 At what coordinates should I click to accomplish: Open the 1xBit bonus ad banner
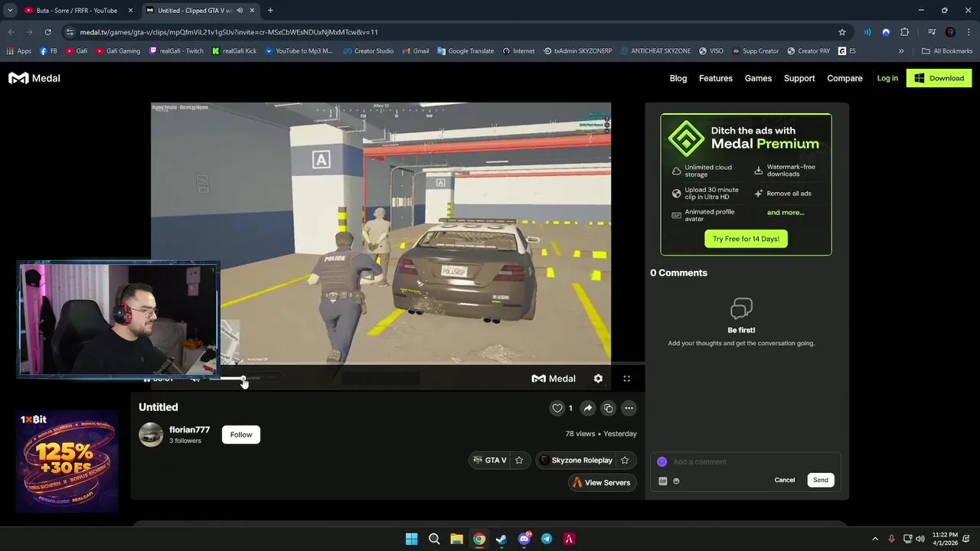[67, 461]
